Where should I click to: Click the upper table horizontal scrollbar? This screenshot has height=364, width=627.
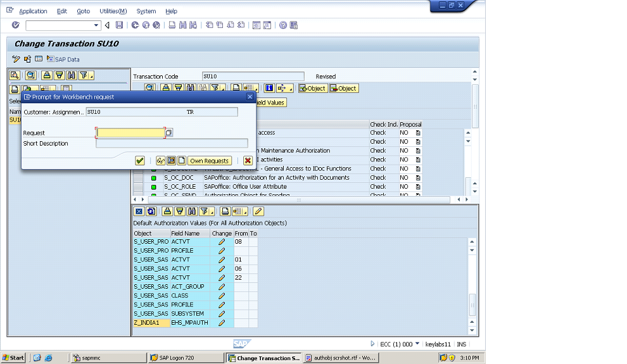pyautogui.click(x=299, y=199)
